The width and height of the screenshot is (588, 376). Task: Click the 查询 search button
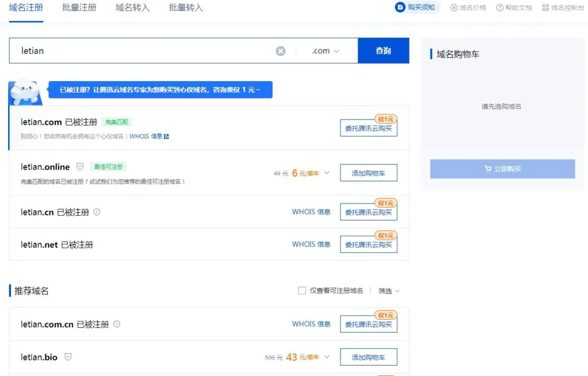click(383, 51)
